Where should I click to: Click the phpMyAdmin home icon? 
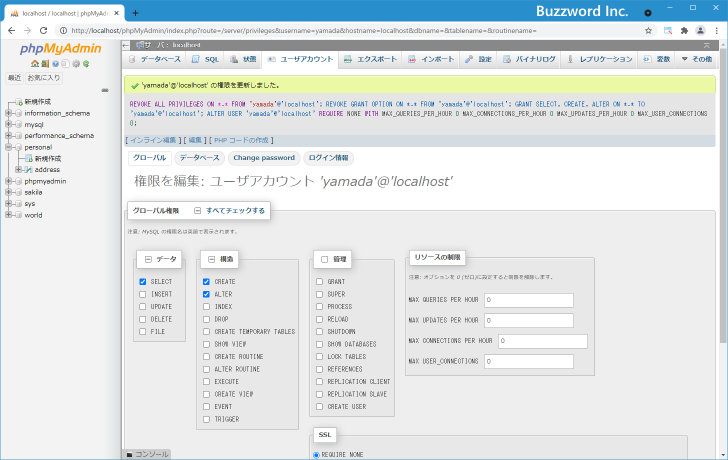tap(33, 64)
